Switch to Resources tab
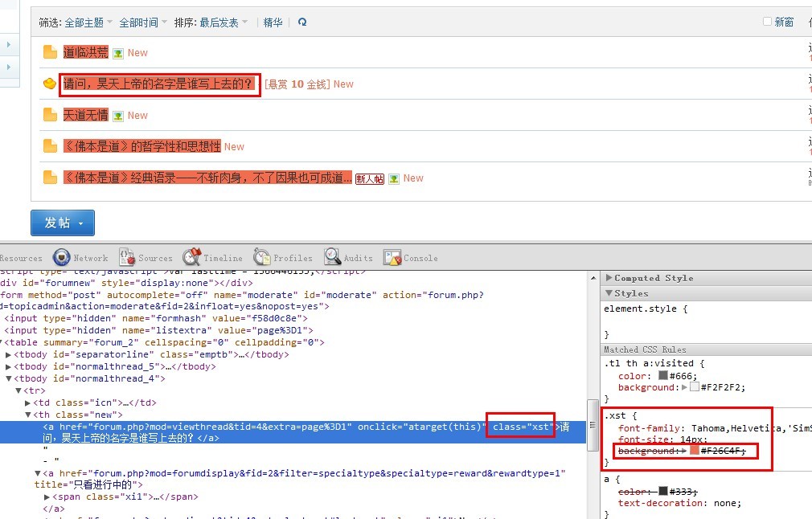This screenshot has width=812, height=519. (21, 258)
